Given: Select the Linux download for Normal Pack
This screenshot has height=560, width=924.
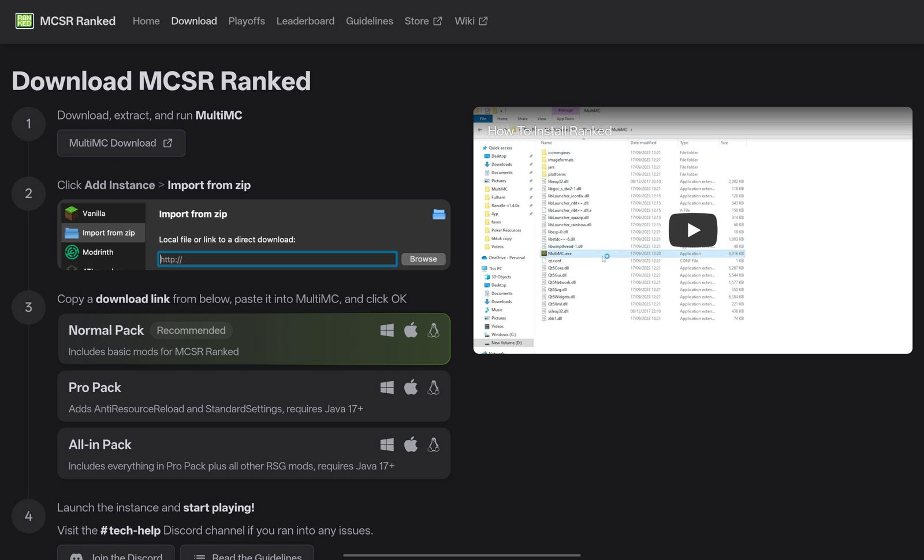Looking at the screenshot, I should click(x=434, y=330).
